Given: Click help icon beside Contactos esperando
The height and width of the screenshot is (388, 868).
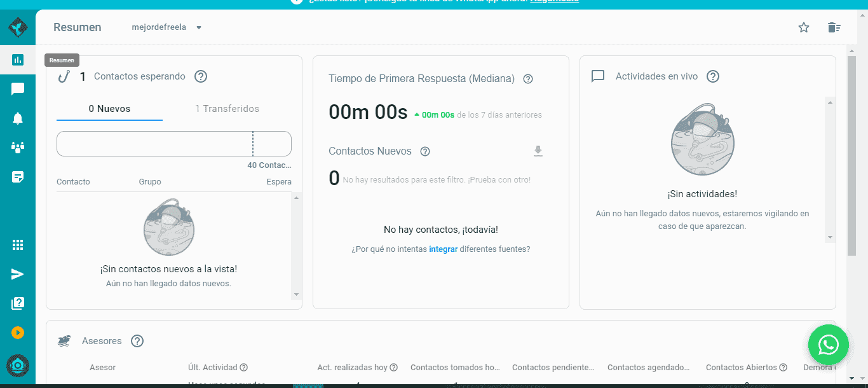Looking at the screenshot, I should 201,76.
